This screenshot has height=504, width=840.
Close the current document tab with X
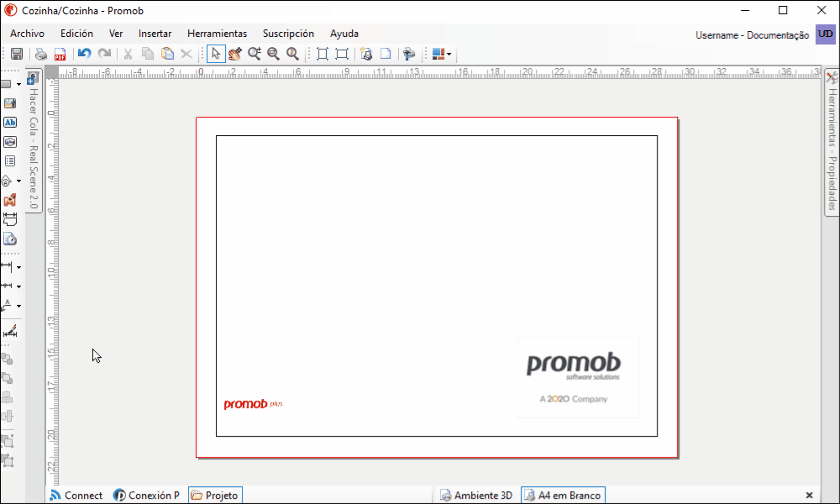[x=809, y=496]
